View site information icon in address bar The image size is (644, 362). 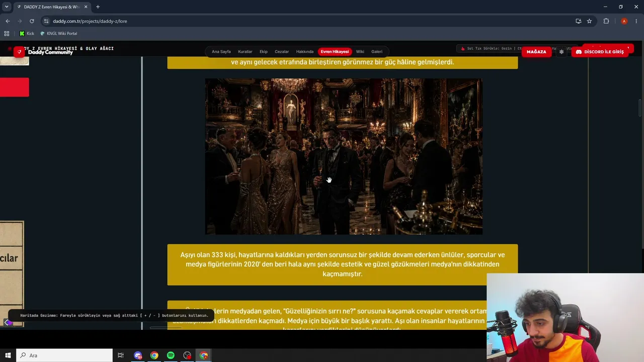point(46,21)
